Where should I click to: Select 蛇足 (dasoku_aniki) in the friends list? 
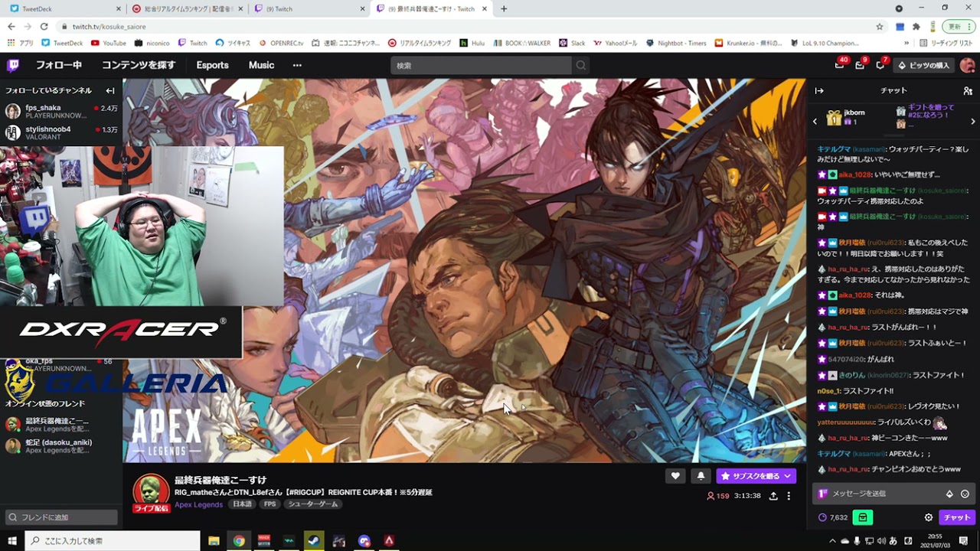pos(61,445)
